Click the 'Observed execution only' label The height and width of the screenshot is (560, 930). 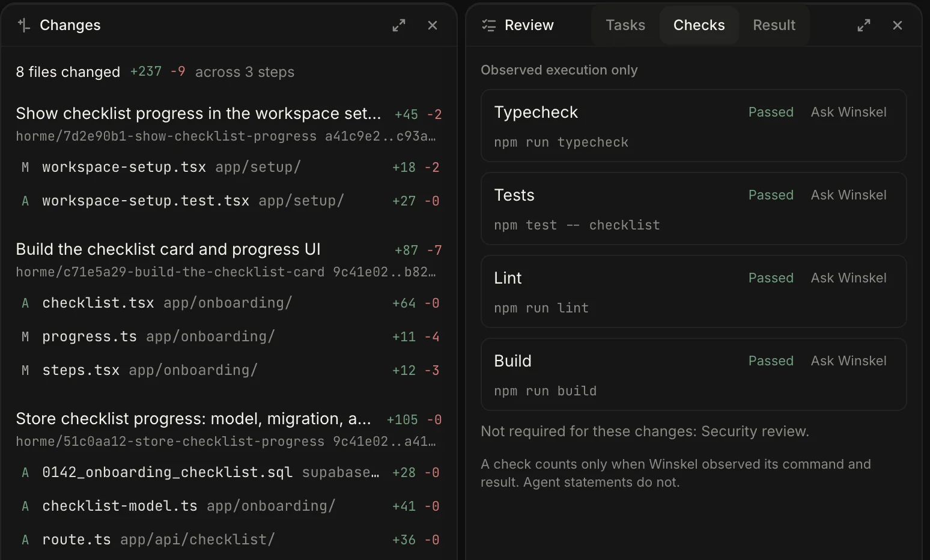tap(559, 70)
